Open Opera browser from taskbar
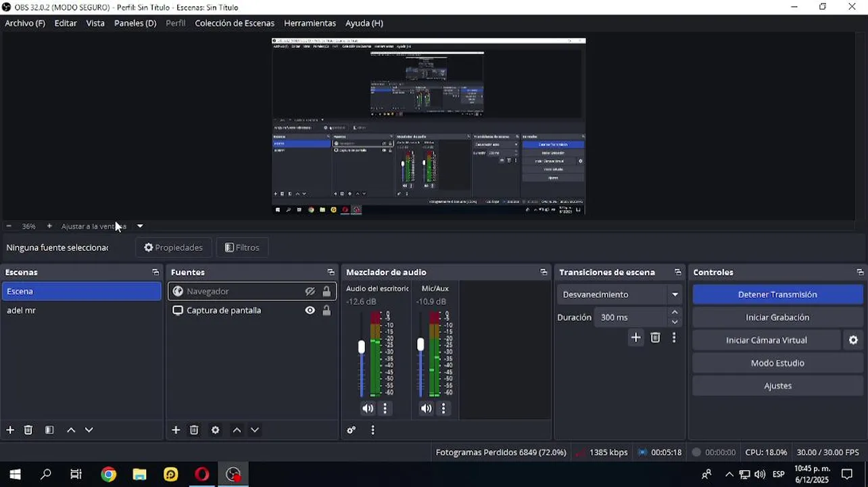This screenshot has height=487, width=868. tap(201, 474)
